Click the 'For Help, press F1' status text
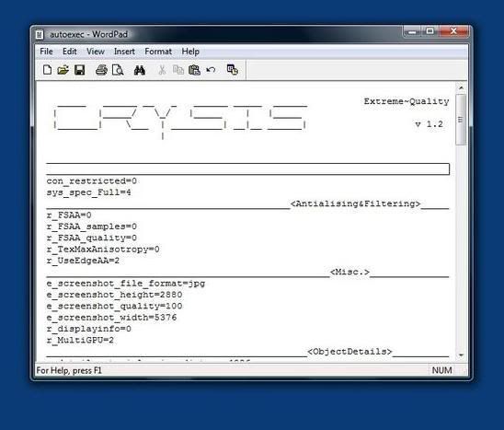Screen dimensions: 504x430 (69, 370)
